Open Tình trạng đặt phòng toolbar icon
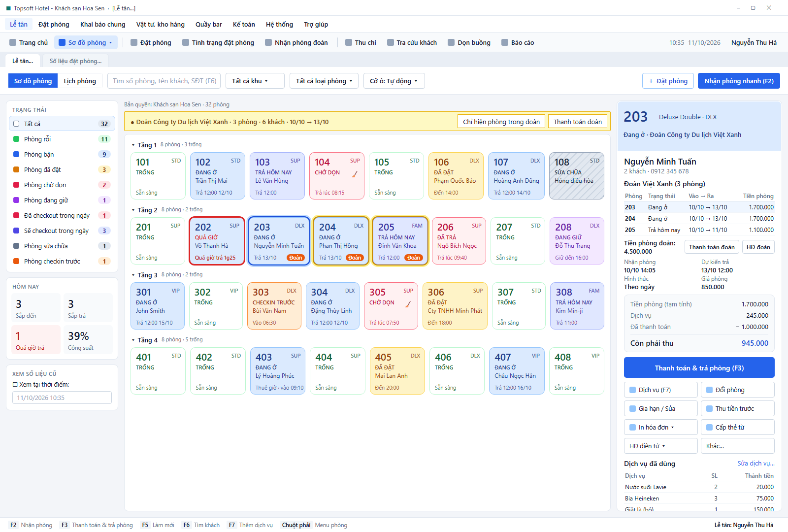 186,42
